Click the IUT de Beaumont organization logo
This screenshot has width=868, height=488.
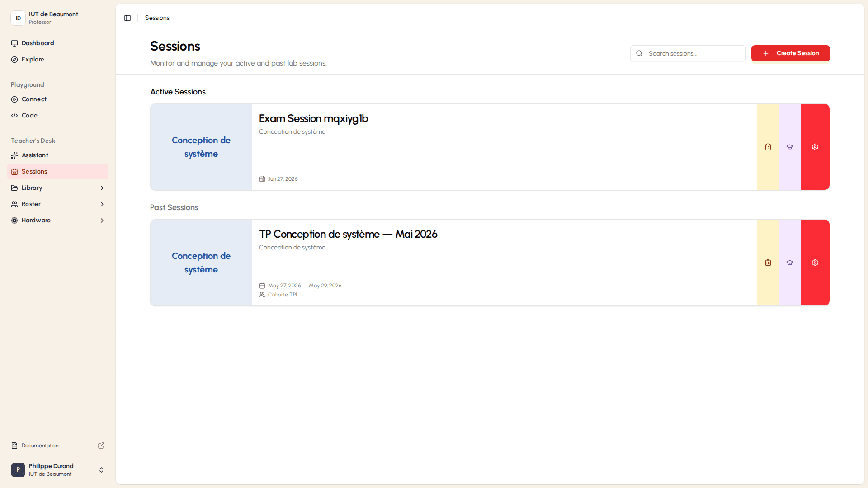click(x=18, y=18)
